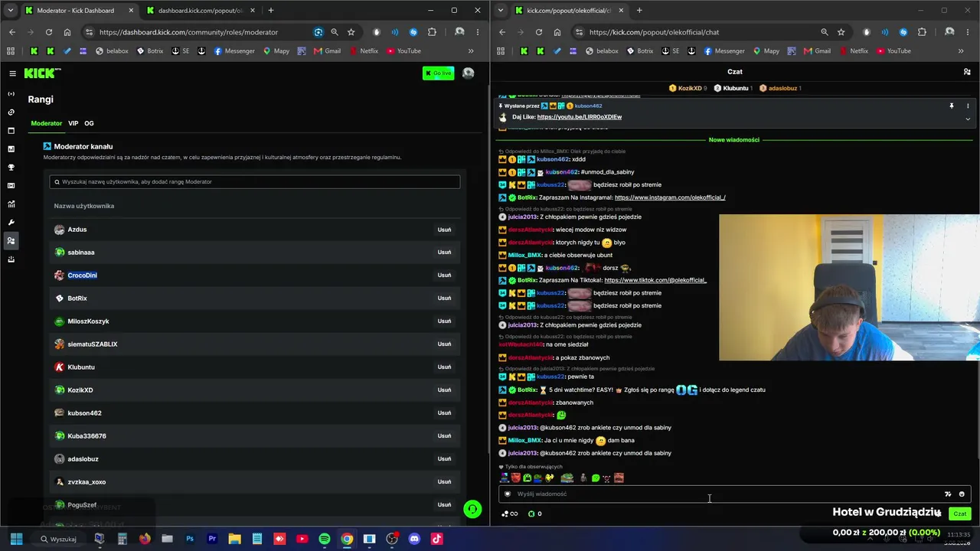Click the Klubuntu moderator name in list
Viewport: 980px width, 551px height.
click(x=81, y=367)
